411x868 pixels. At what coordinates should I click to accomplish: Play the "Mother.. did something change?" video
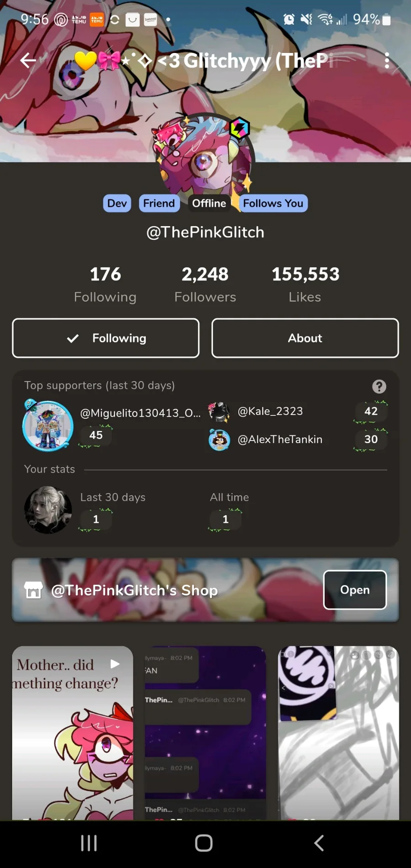73,732
